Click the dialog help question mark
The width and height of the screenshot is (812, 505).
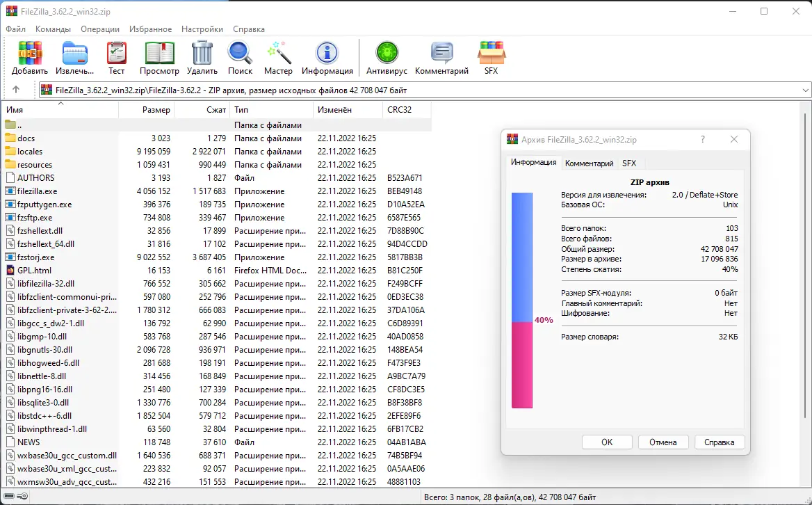pos(703,139)
